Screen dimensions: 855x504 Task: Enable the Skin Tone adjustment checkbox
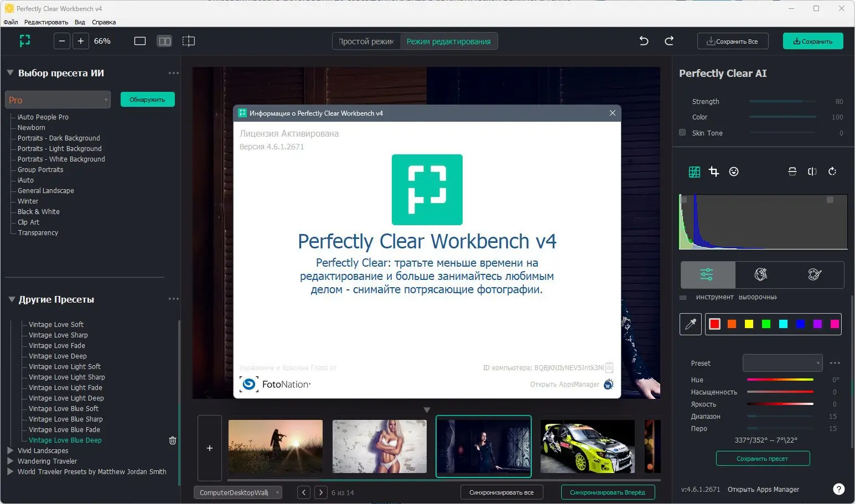[x=682, y=133]
